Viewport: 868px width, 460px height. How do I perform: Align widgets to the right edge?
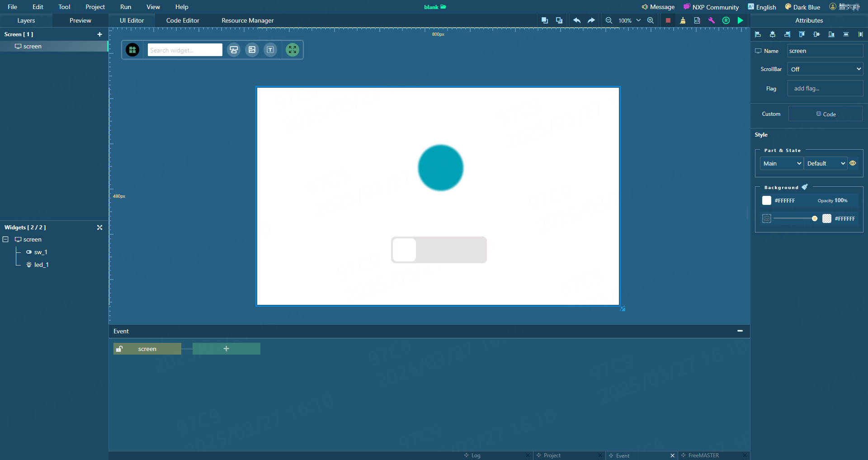click(787, 34)
